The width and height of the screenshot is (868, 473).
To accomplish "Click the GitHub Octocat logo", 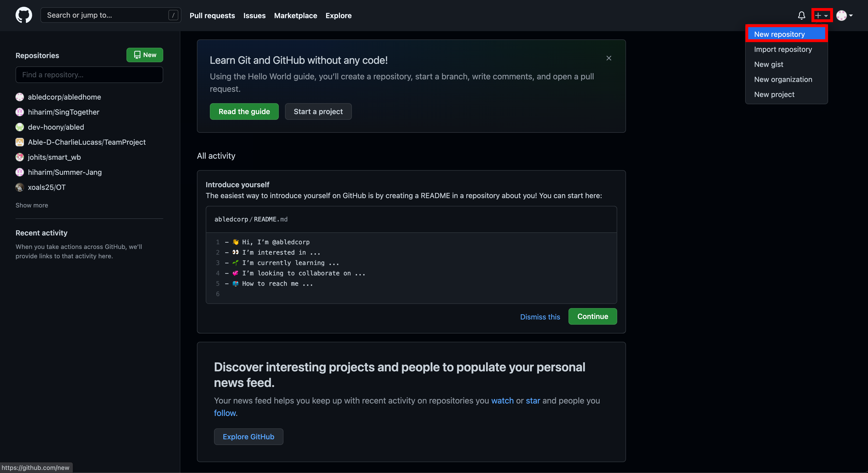I will [x=24, y=15].
